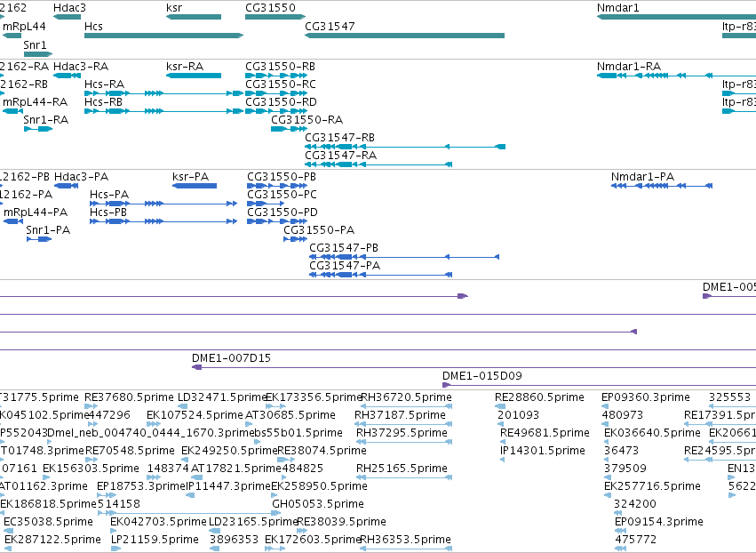Select the CG31550-RC transcript label
The image size is (756, 553).
click(281, 84)
